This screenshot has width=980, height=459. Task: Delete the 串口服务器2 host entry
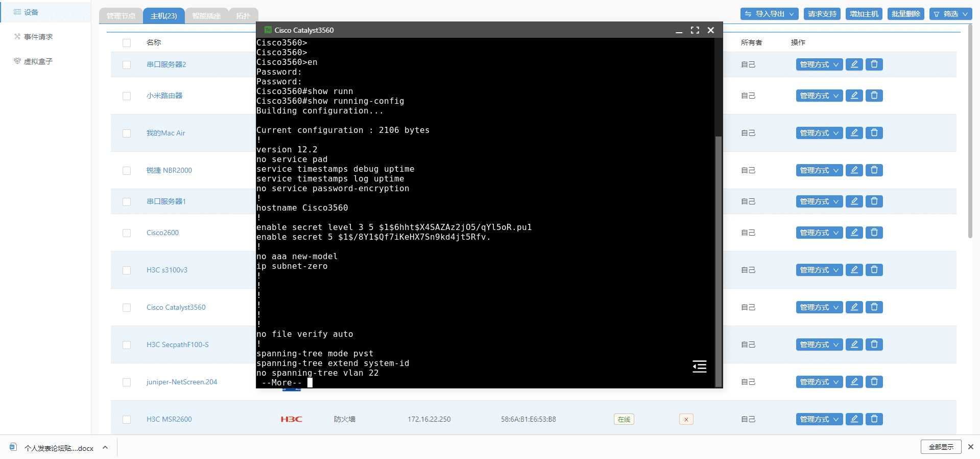click(874, 64)
